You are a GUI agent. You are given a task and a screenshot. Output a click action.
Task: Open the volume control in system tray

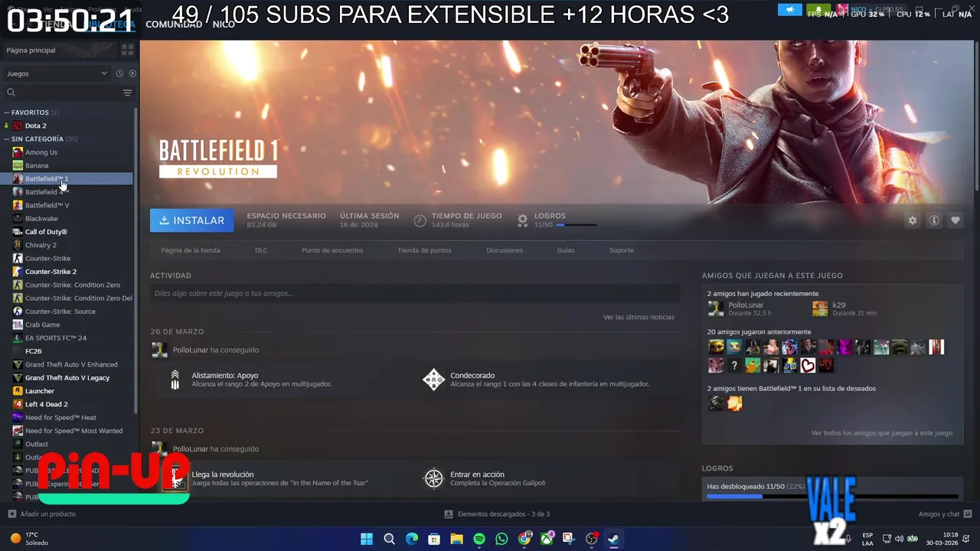[x=900, y=539]
